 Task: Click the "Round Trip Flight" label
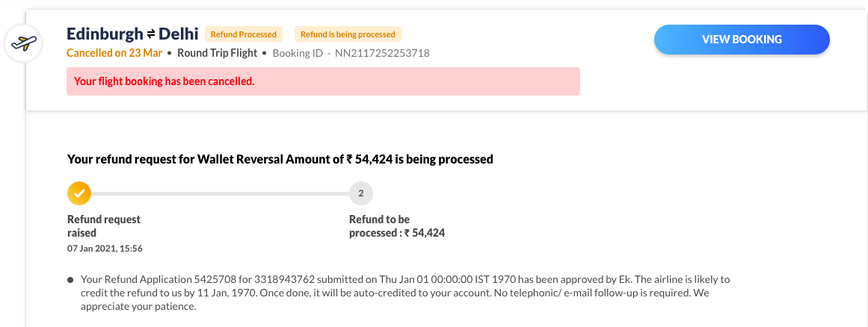pos(217,53)
